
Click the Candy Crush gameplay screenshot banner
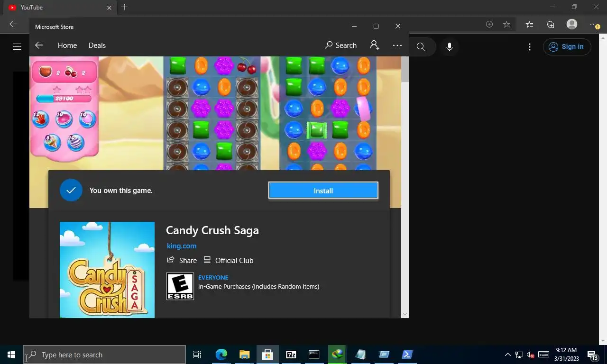coord(215,113)
